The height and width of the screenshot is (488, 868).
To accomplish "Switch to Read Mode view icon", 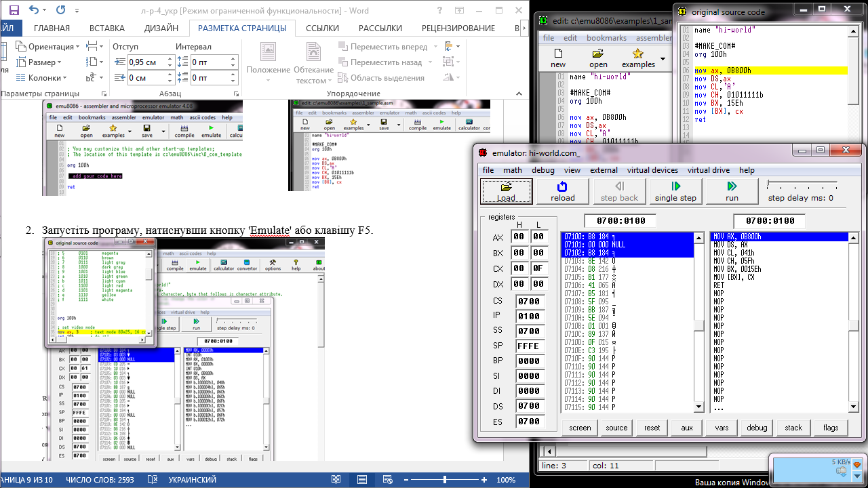I will pyautogui.click(x=336, y=480).
